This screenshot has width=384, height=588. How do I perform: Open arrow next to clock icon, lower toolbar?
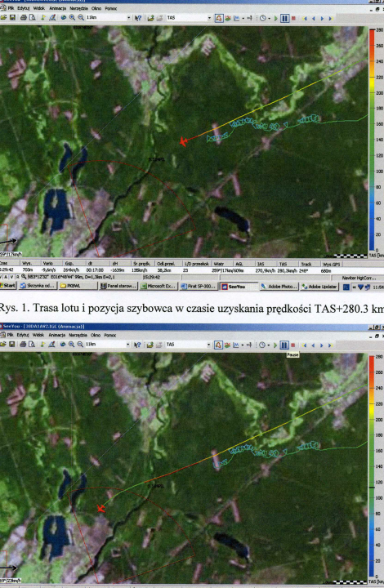tap(269, 345)
